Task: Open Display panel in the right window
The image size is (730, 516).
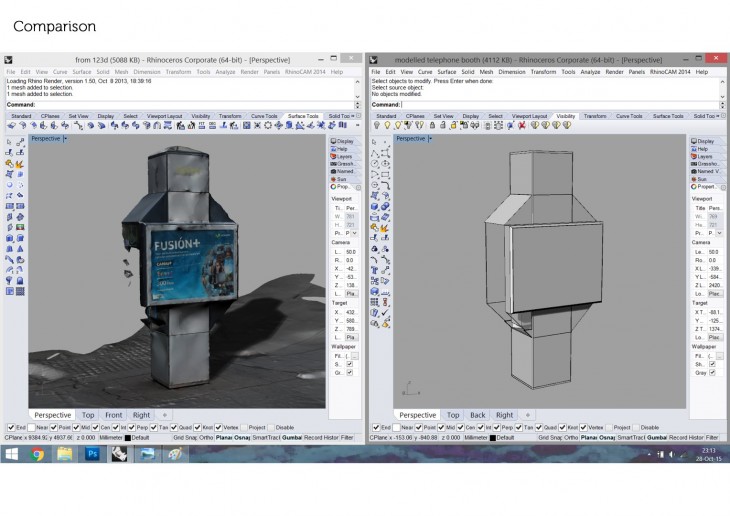Action: 703,141
